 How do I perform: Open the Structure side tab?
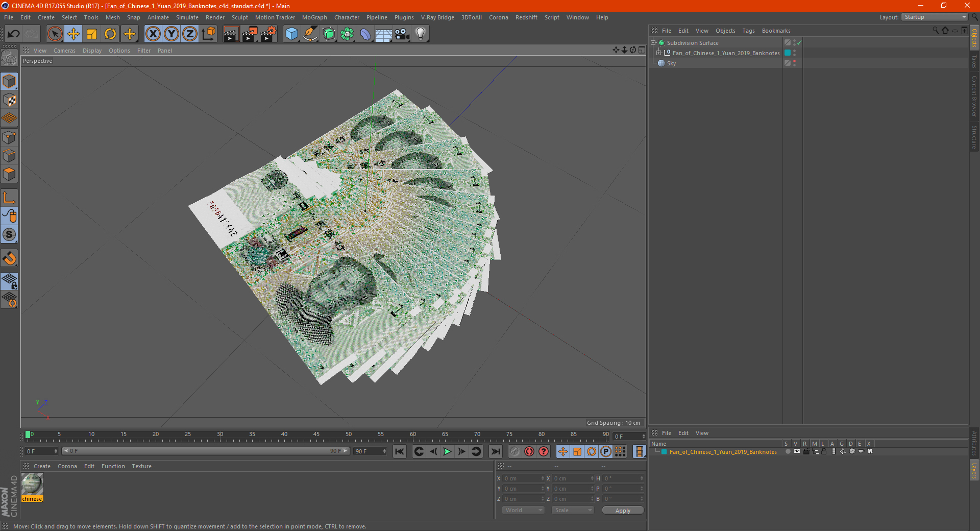[974, 137]
